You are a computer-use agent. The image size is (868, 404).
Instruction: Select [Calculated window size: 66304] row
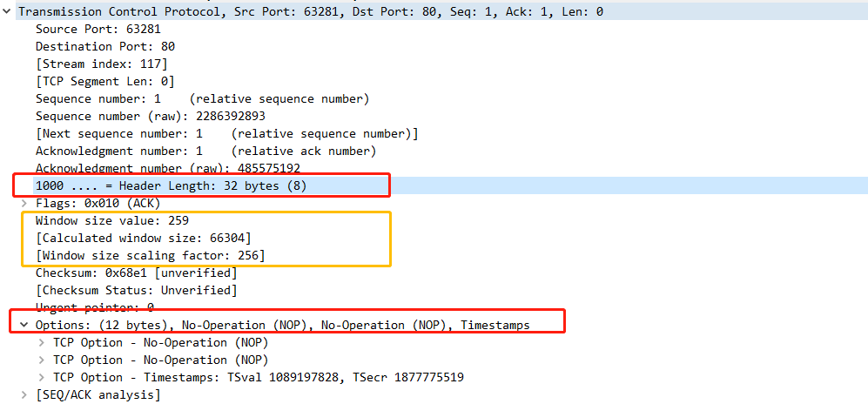pyautogui.click(x=144, y=238)
